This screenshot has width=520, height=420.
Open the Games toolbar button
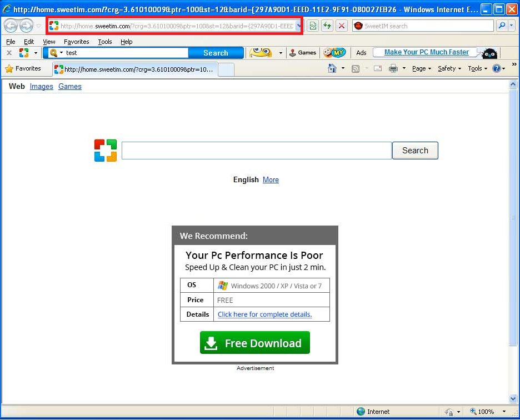pos(302,53)
